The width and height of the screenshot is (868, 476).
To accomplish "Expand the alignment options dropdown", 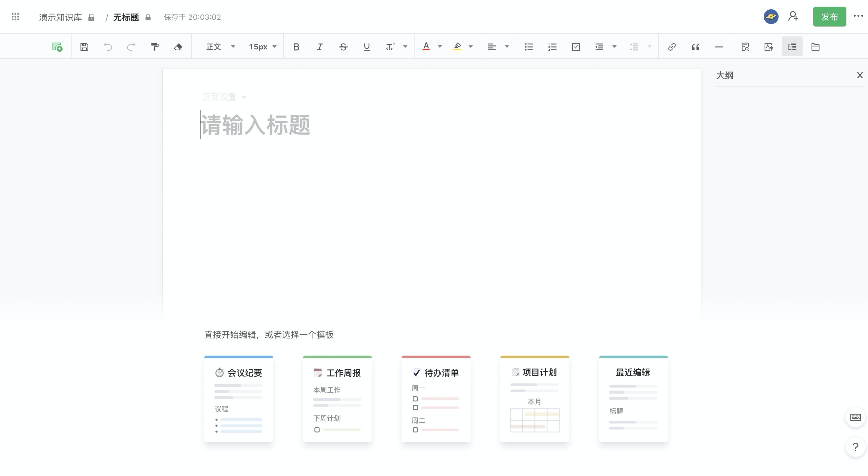I will point(507,47).
